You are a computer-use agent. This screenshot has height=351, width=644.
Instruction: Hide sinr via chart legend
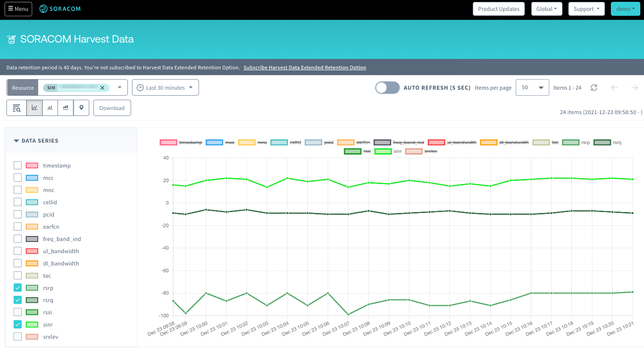point(389,151)
